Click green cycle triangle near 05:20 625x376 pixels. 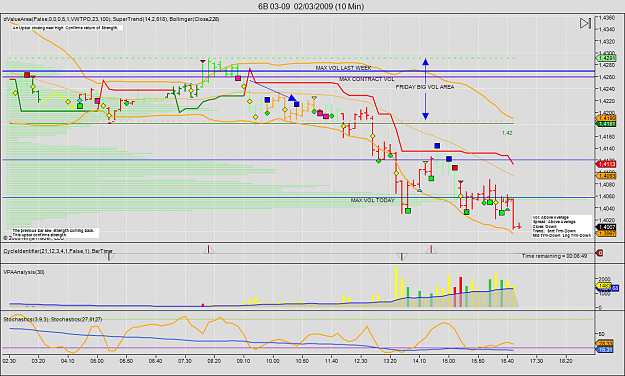pos(109,256)
